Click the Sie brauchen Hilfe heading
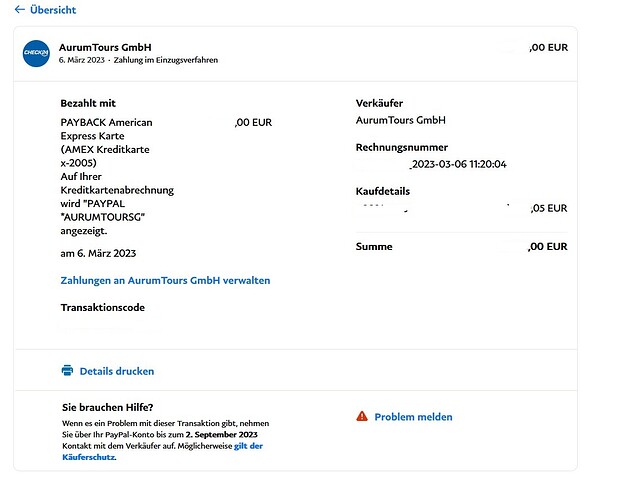This screenshot has width=641, height=500. (107, 408)
